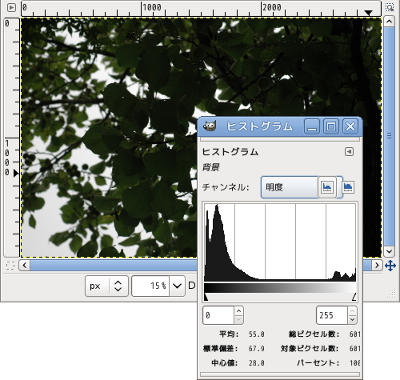This screenshot has height=380, width=400.
Task: Increase the range end value stepper
Action: click(353, 311)
